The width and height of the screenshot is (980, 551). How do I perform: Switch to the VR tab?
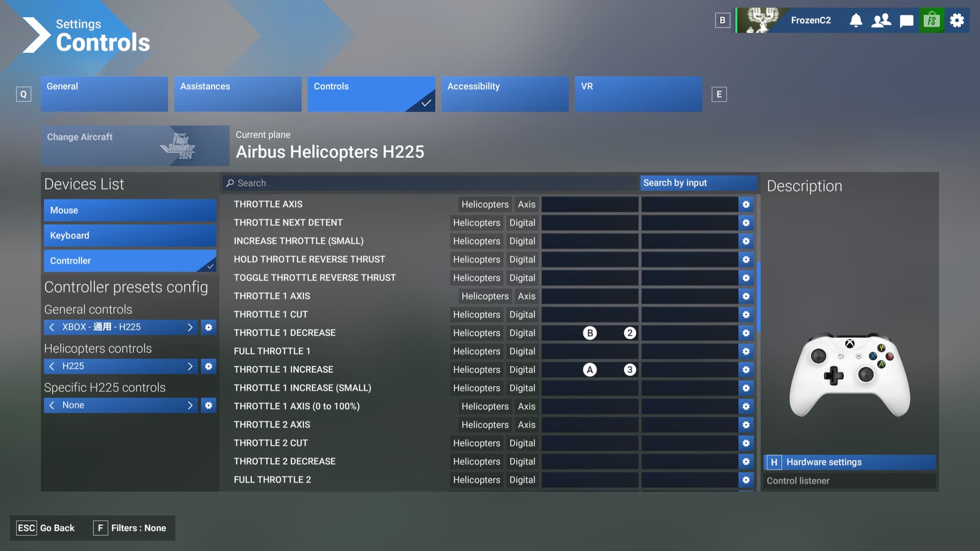pyautogui.click(x=638, y=94)
